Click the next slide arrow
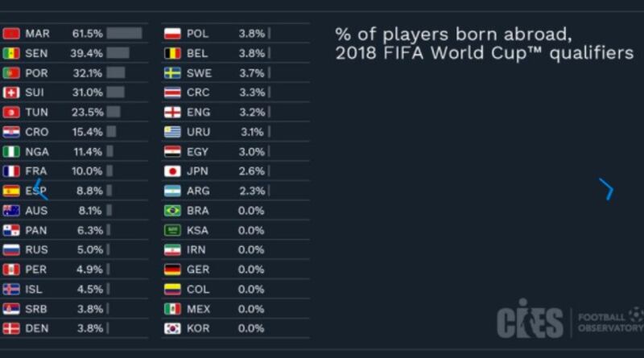The width and height of the screenshot is (644, 358). coord(606,189)
